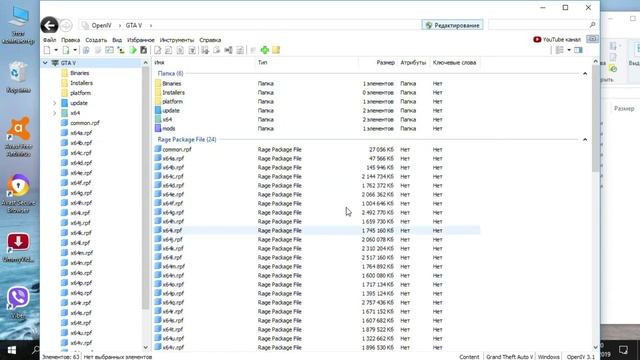Click the green plus toolbar icon
The image size is (640, 360).
[x=265, y=50]
